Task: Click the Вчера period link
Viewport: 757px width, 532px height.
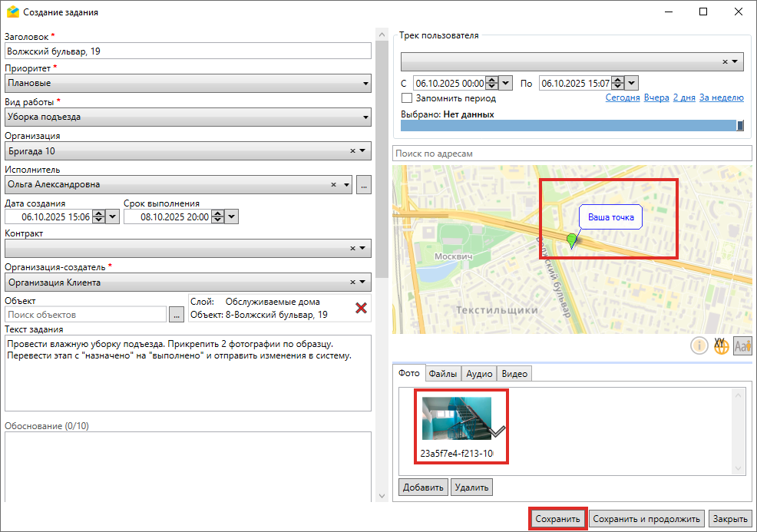Action: [656, 98]
